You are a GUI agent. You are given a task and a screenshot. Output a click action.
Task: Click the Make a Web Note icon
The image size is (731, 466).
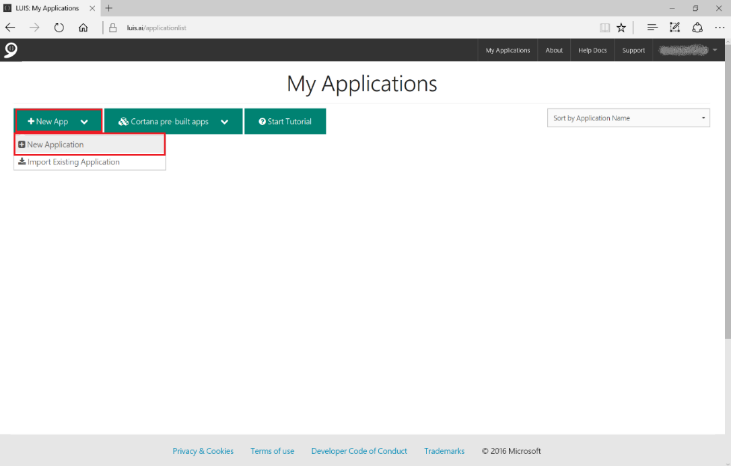(x=675, y=28)
